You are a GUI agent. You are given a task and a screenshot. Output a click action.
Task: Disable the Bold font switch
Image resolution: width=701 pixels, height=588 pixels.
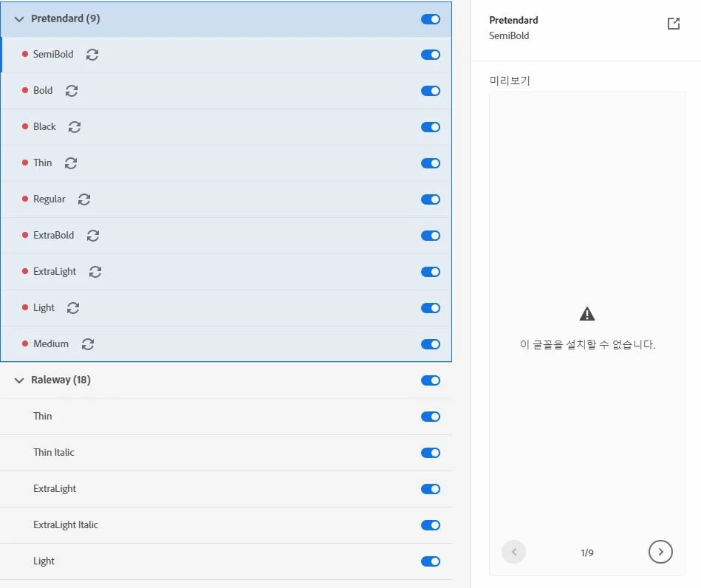(431, 91)
